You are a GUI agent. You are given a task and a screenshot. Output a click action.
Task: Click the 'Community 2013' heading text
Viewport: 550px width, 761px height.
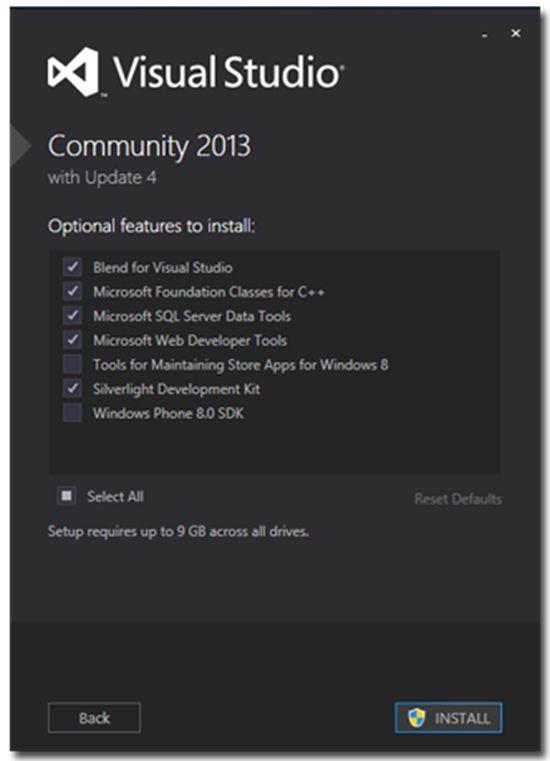[149, 146]
